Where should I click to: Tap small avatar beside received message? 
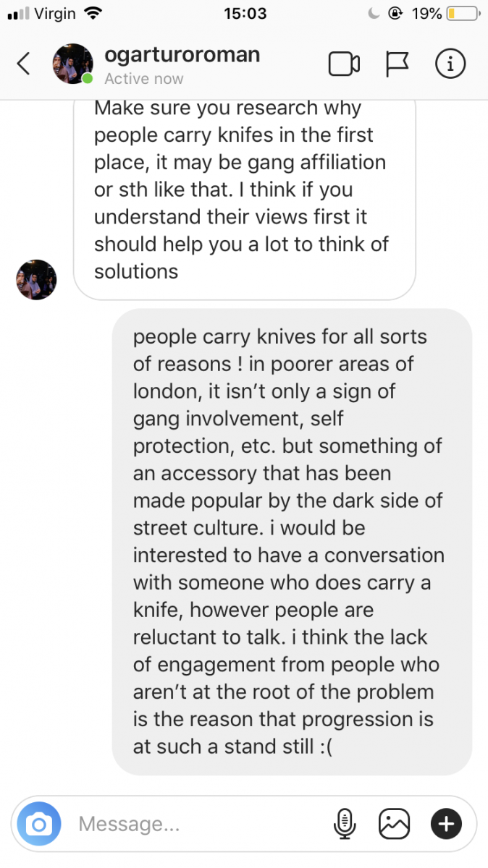click(36, 280)
